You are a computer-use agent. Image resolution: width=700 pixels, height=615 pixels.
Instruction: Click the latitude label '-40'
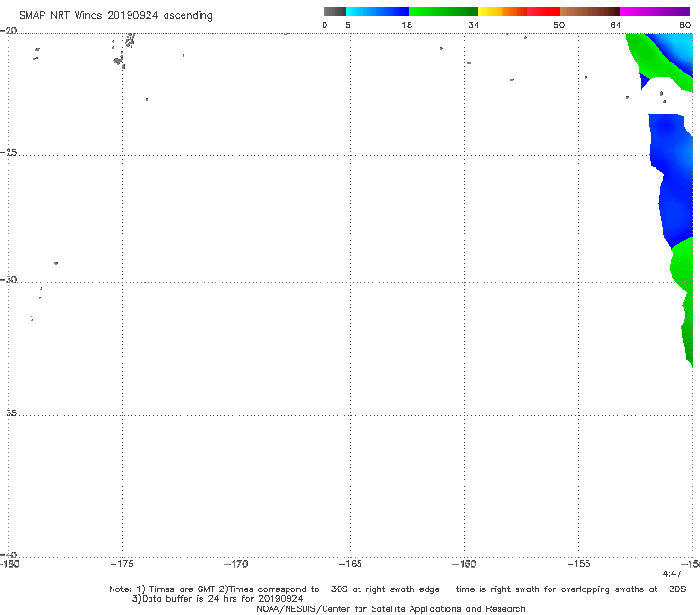click(x=9, y=554)
